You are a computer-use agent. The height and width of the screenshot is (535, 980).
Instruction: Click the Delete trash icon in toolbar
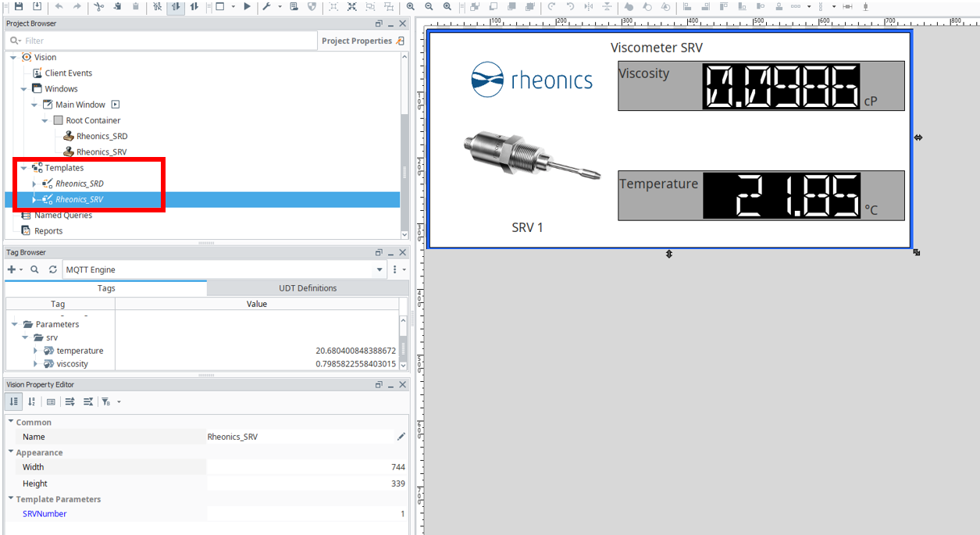136,6
